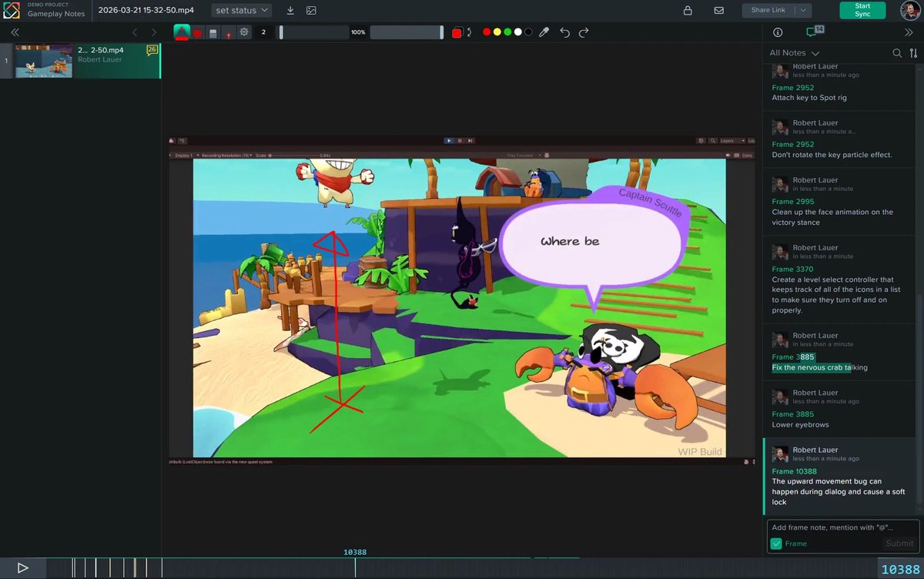Image resolution: width=924 pixels, height=579 pixels.
Task: Open the set status dropdown
Action: click(x=242, y=10)
